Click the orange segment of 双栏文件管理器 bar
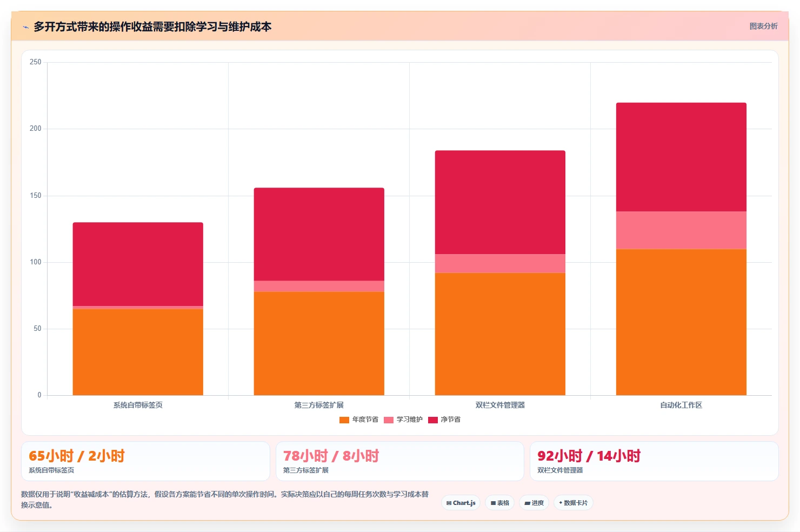Image resolution: width=800 pixels, height=532 pixels. tap(500, 334)
